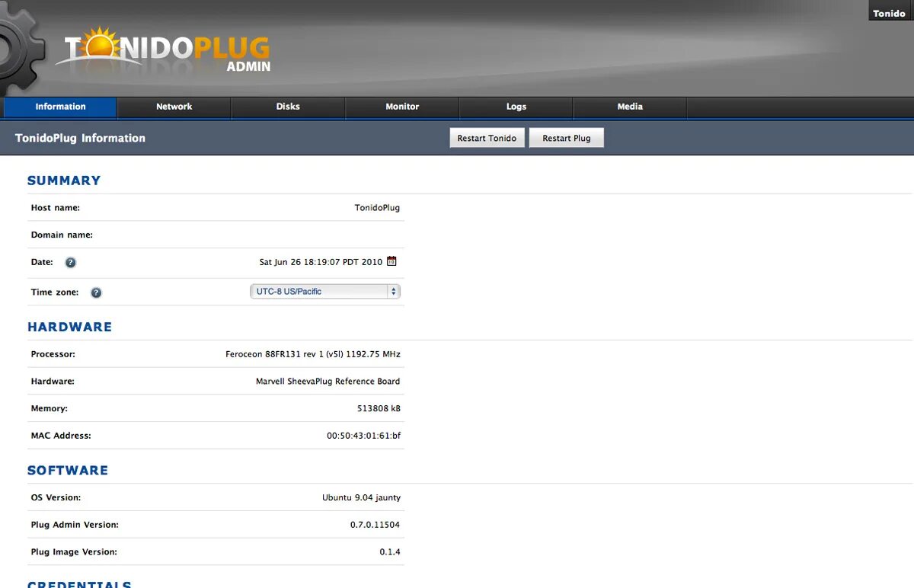Open the Date help icon

tap(70, 263)
